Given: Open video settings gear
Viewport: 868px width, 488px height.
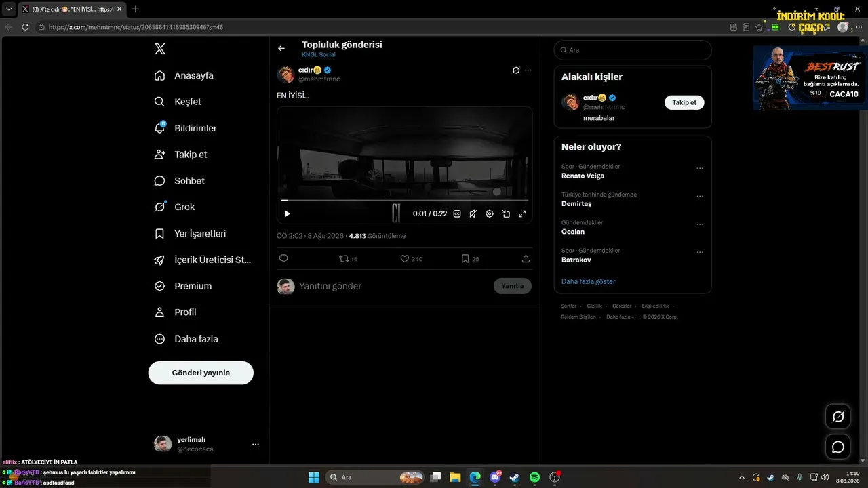Looking at the screenshot, I should pos(490,213).
